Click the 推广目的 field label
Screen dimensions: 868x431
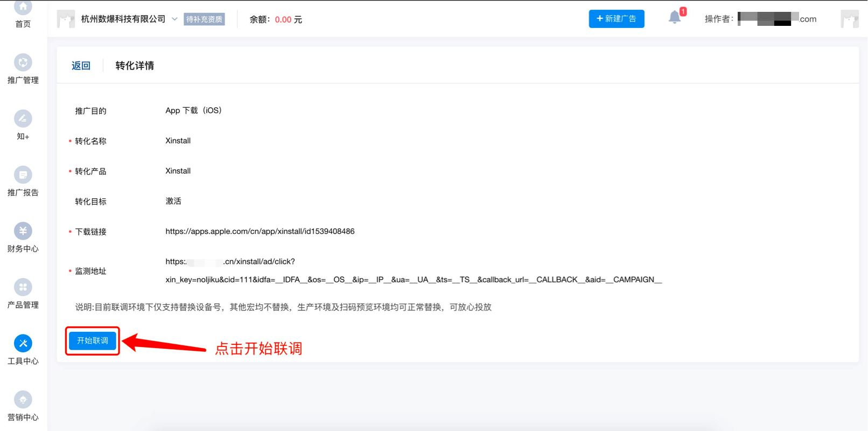pyautogui.click(x=90, y=111)
